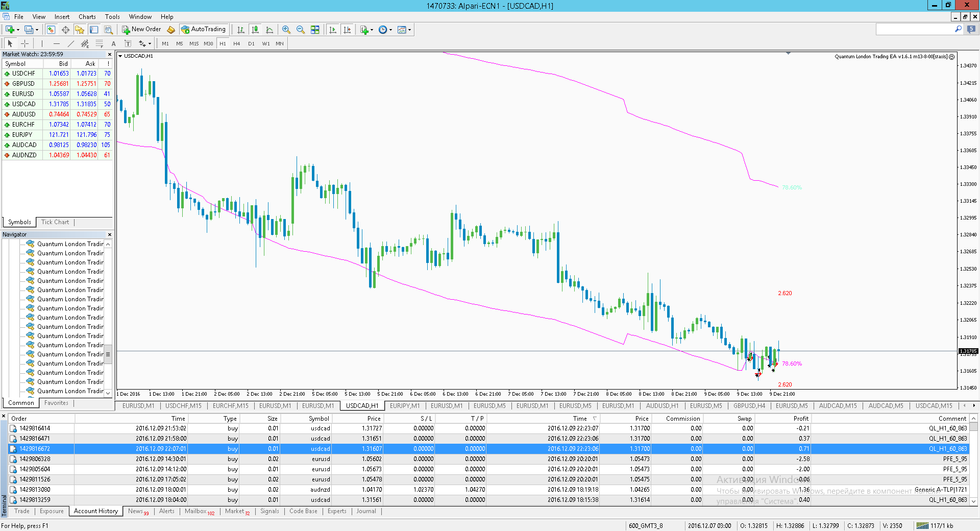Open the Strategy Tester magnifier icon
The width and height of the screenshot is (980, 531).
[108, 30]
